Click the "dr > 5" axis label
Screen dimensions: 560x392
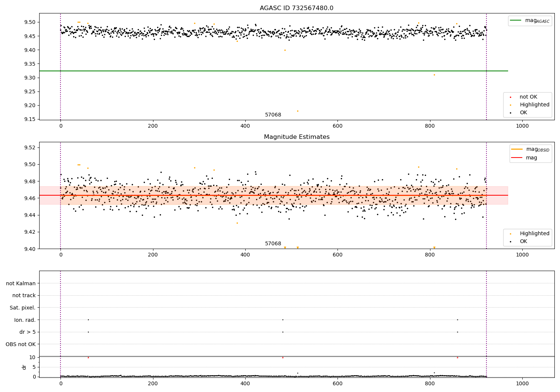(28, 332)
